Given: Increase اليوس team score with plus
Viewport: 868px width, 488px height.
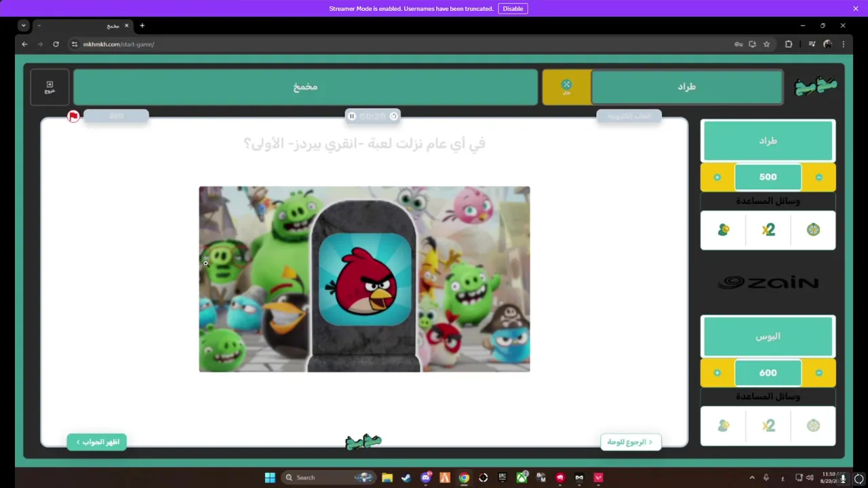Looking at the screenshot, I should coord(717,373).
